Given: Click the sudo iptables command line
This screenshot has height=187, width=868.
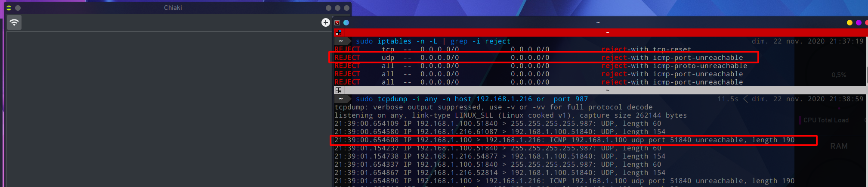Looking at the screenshot, I should tap(433, 41).
